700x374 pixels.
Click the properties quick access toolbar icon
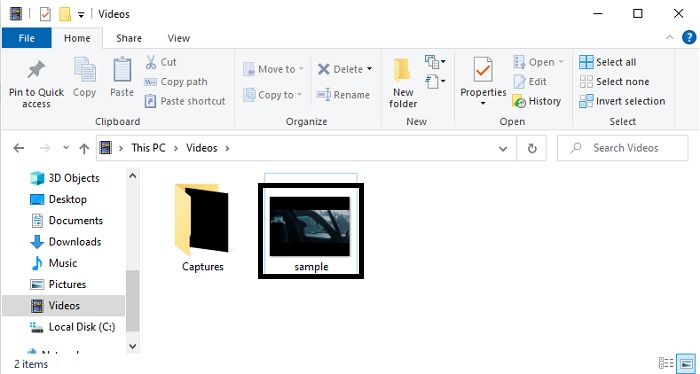click(45, 14)
